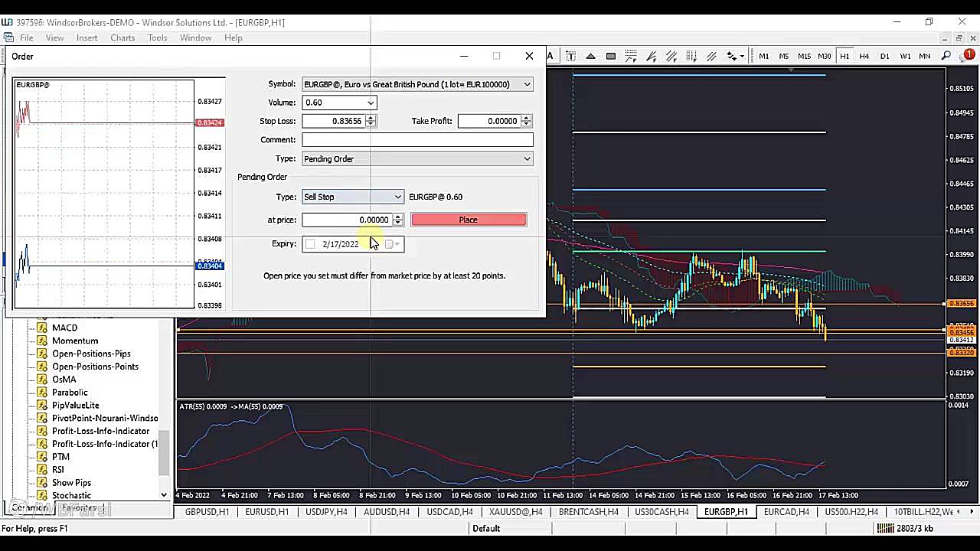
Task: Click the red Place button
Action: point(469,220)
